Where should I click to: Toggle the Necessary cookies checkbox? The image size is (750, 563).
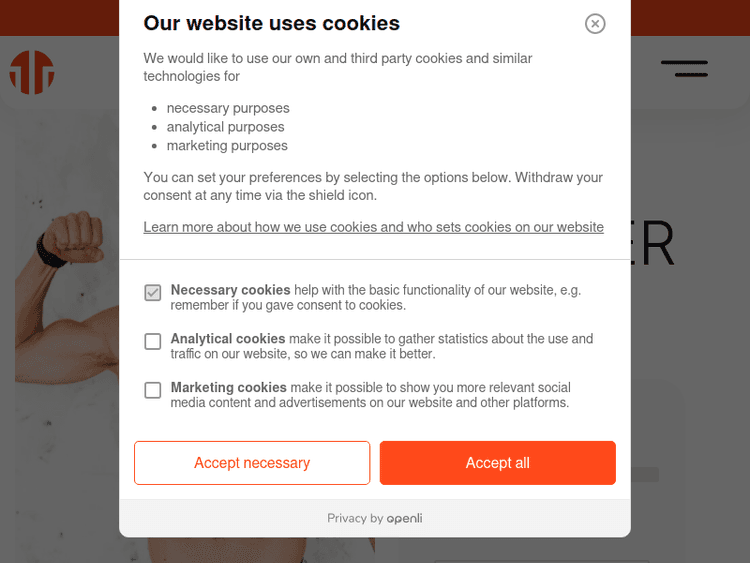[x=153, y=293]
